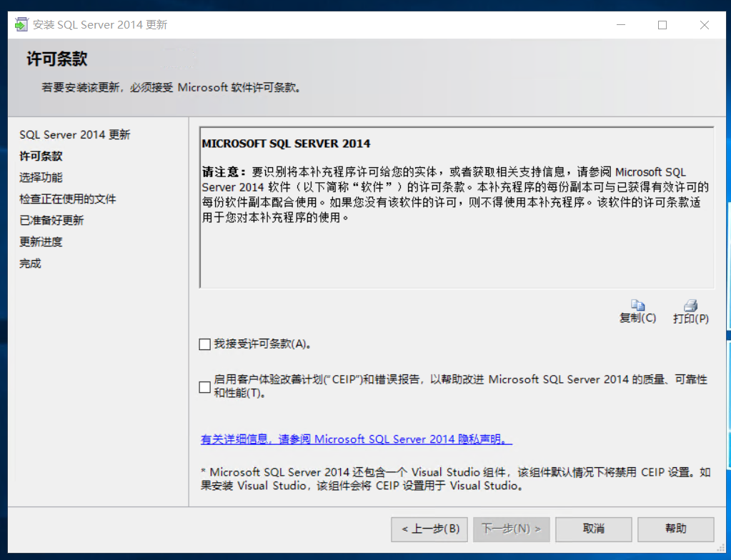The width and height of the screenshot is (731, 560).
Task: Open help via 帮助 button
Action: click(x=675, y=529)
